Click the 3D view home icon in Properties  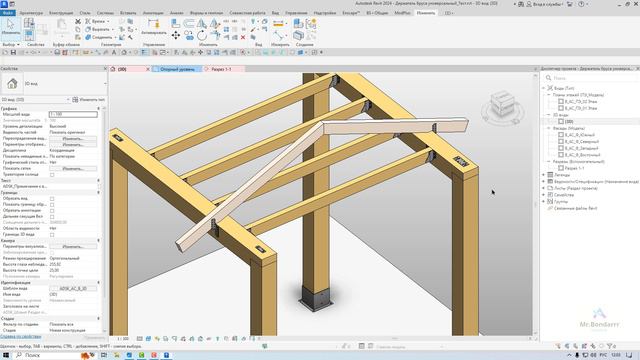tap(12, 84)
